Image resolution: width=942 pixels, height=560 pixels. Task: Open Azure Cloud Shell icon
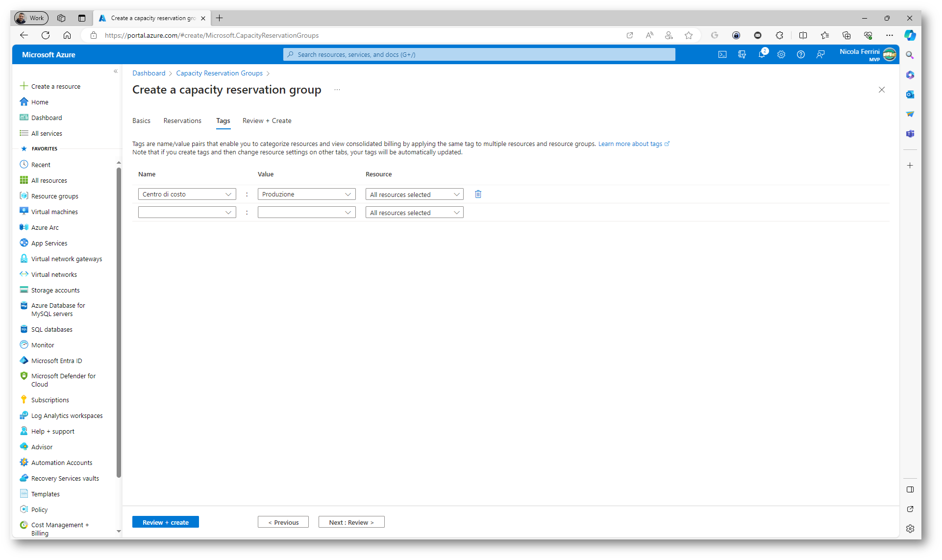point(722,54)
